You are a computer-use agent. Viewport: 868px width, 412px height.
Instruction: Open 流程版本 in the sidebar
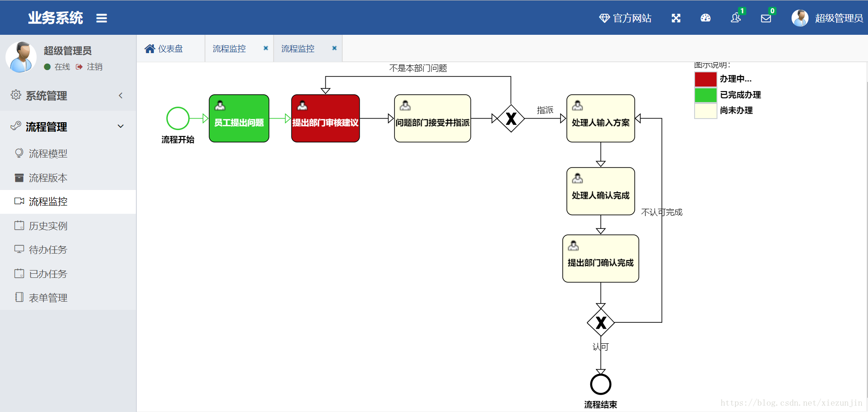pyautogui.click(x=48, y=178)
